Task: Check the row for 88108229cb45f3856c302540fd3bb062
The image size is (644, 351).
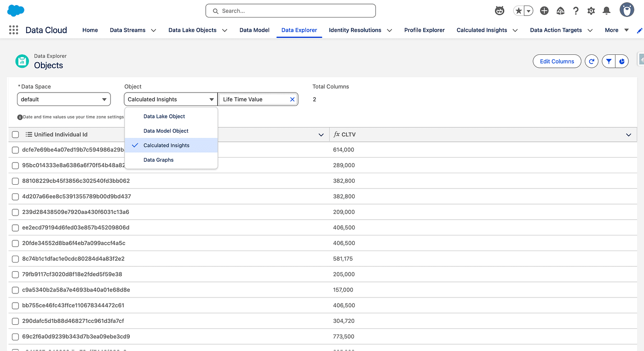Action: click(16, 181)
